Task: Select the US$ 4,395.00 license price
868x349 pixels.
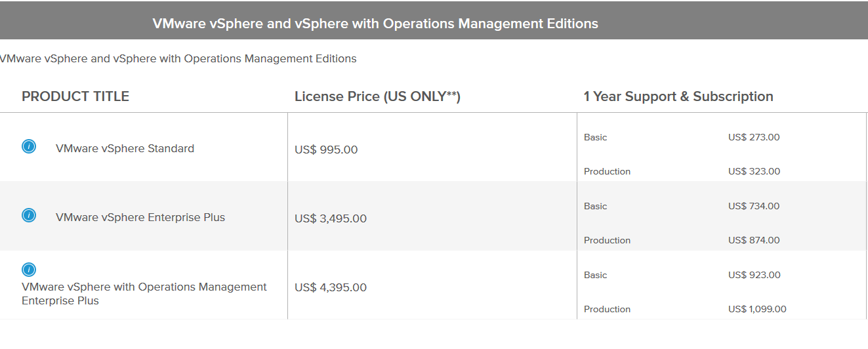Action: 331,287
